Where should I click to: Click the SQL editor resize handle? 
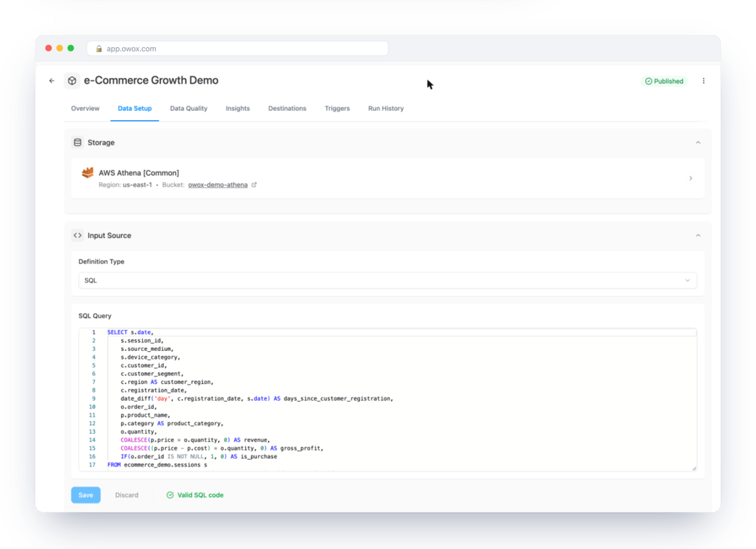click(x=694, y=468)
